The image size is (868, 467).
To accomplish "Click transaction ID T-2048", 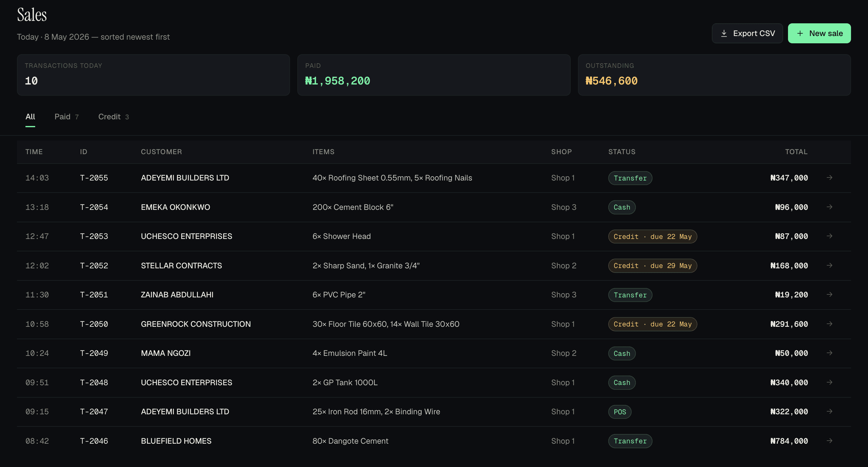I will click(94, 383).
